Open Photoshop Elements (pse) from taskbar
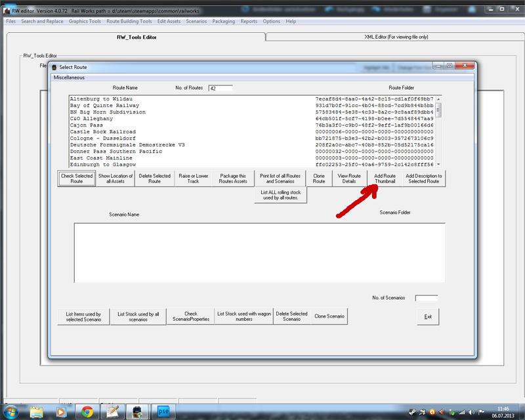This screenshot has width=525, height=420. (163, 411)
